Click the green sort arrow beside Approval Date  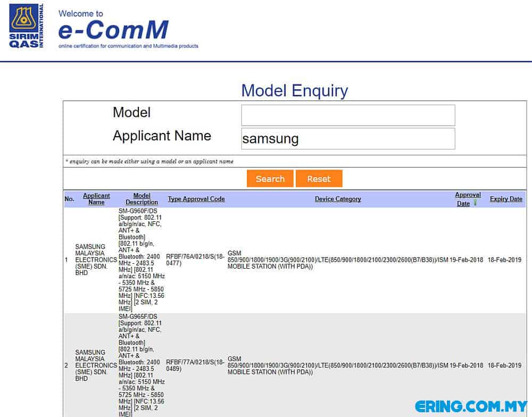pyautogui.click(x=475, y=203)
